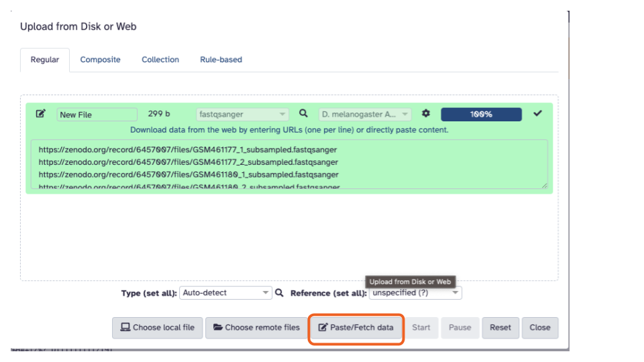Click the 100% upload progress bar

(x=481, y=115)
